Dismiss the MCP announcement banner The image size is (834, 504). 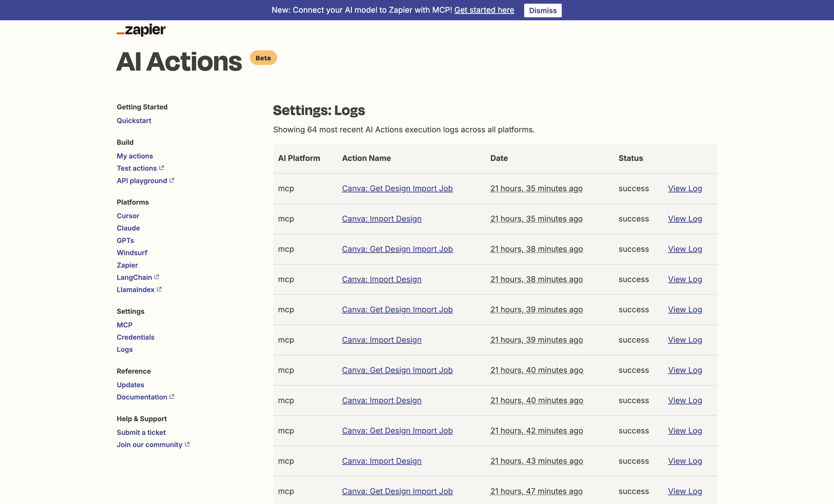[x=542, y=10]
